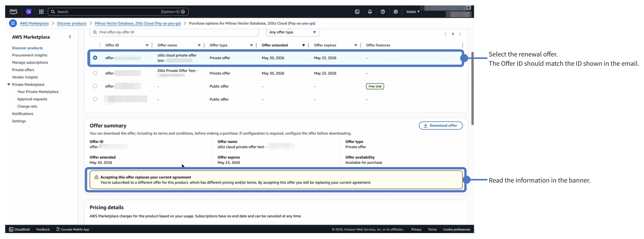
Task: Open the AWS console home logo
Action: (x=13, y=12)
